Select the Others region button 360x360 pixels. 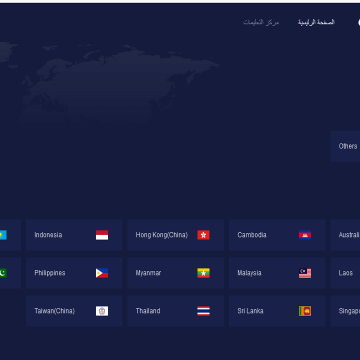pyautogui.click(x=345, y=146)
